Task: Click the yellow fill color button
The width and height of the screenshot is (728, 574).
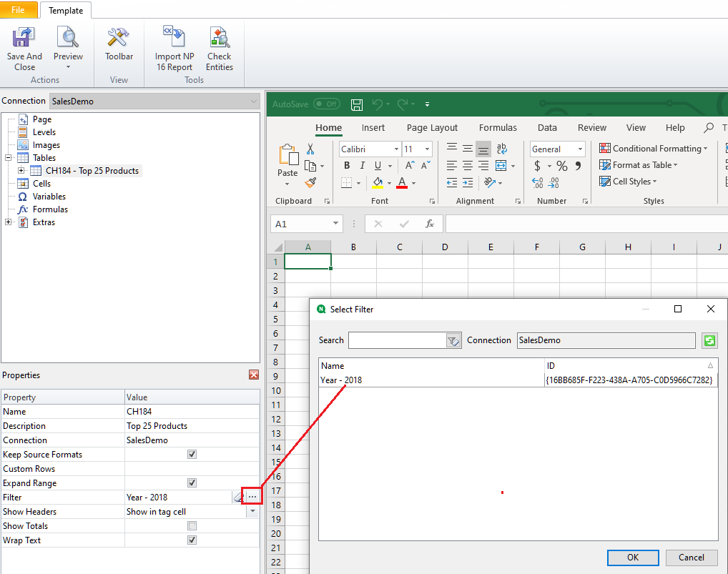Action: [378, 183]
